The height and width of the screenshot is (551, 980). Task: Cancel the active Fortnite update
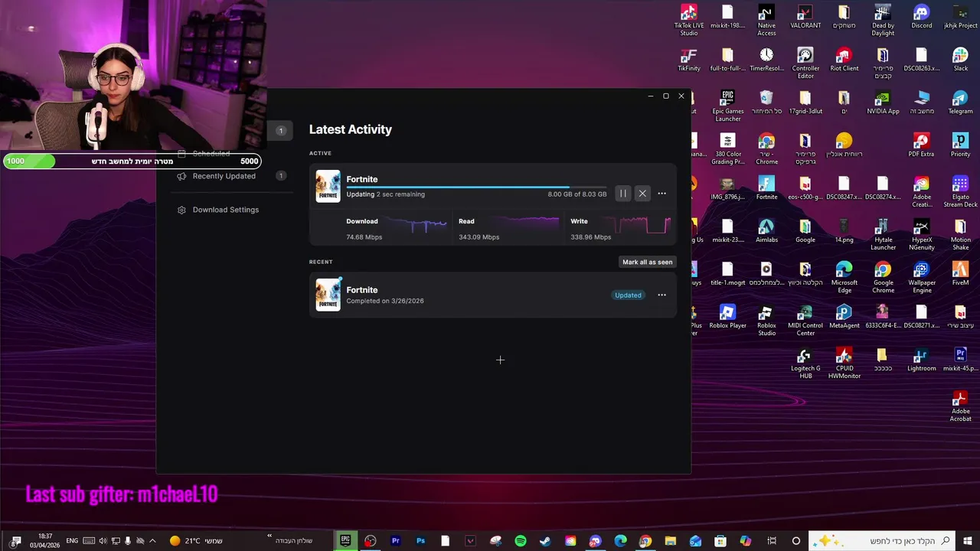click(x=642, y=194)
